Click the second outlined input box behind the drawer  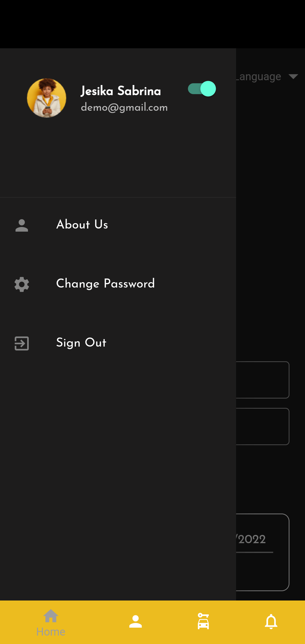(x=263, y=427)
